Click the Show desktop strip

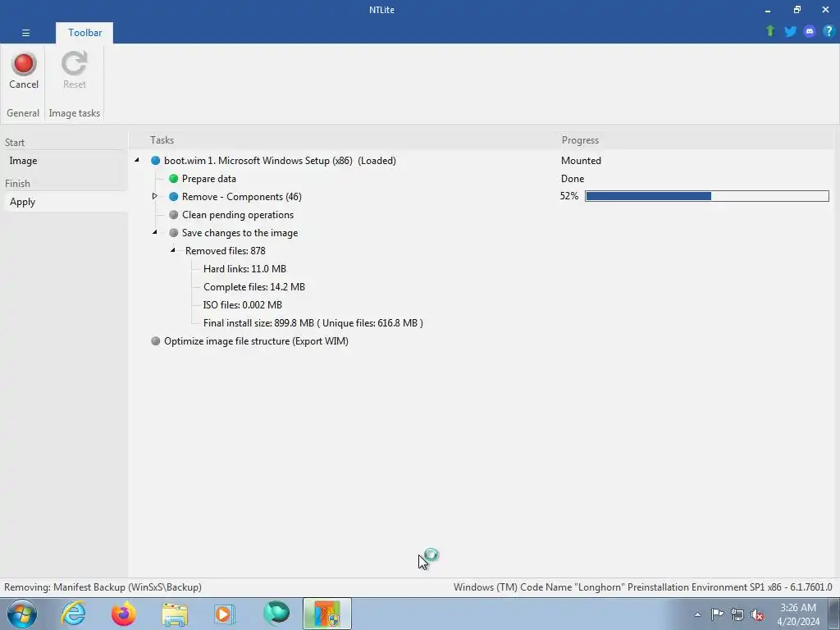point(833,614)
